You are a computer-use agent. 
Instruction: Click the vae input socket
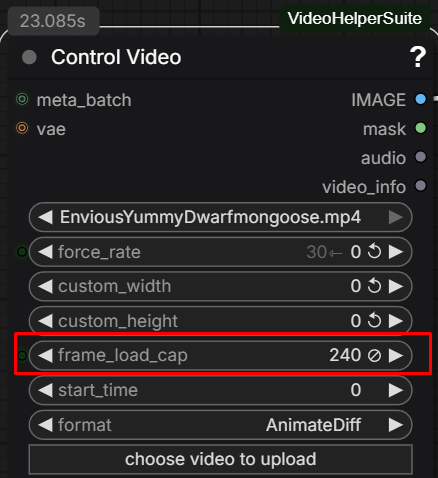tap(22, 128)
